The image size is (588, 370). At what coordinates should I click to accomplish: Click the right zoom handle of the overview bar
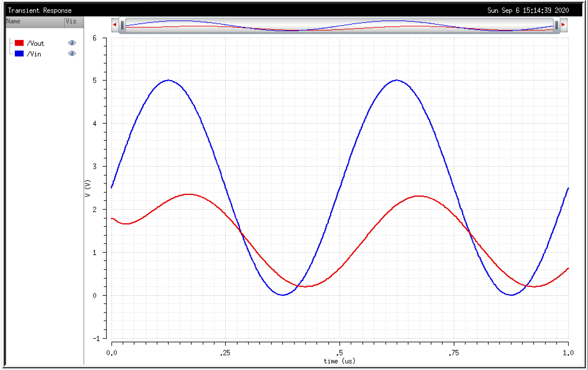(557, 25)
